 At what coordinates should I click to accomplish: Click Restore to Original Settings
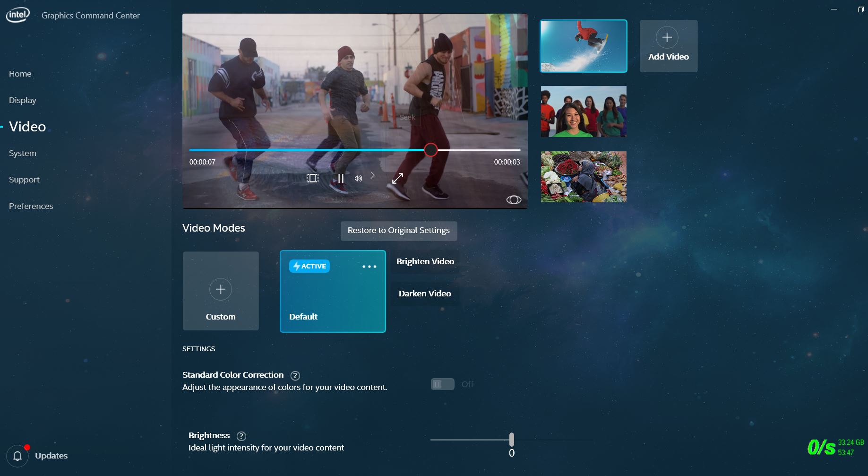pyautogui.click(x=399, y=231)
